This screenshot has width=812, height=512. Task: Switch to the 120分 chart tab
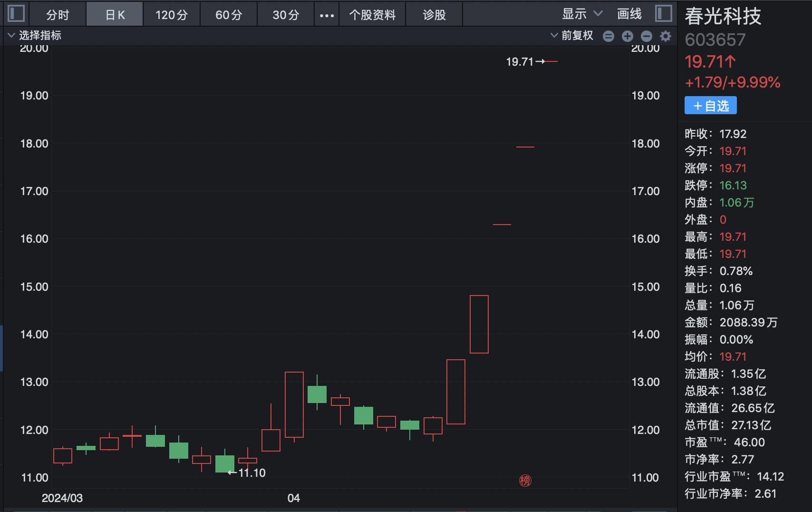coord(172,15)
